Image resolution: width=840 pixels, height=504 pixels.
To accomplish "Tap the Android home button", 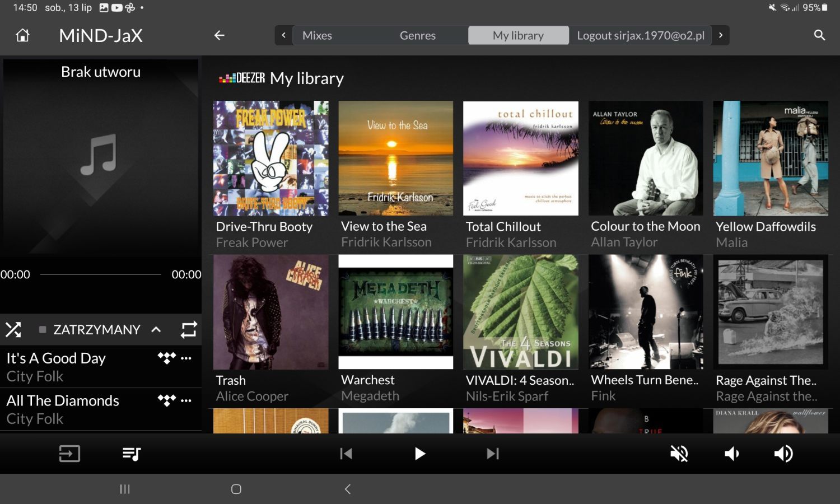I will tap(236, 489).
